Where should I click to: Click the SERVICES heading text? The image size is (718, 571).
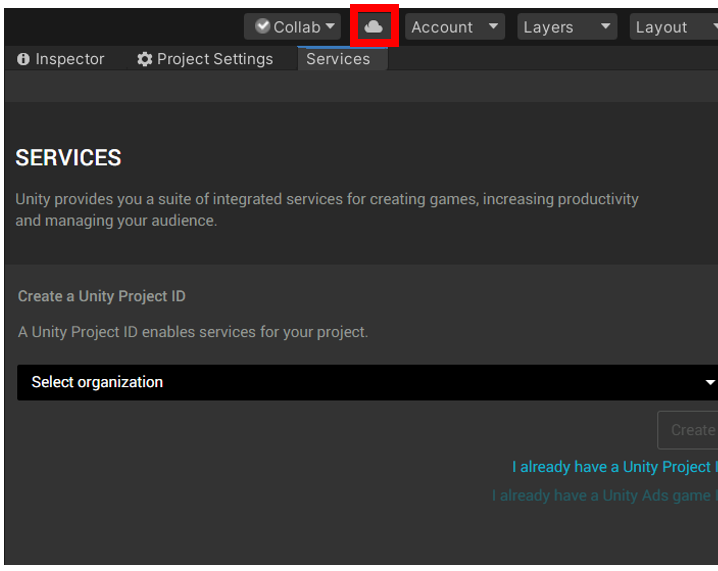(x=68, y=158)
